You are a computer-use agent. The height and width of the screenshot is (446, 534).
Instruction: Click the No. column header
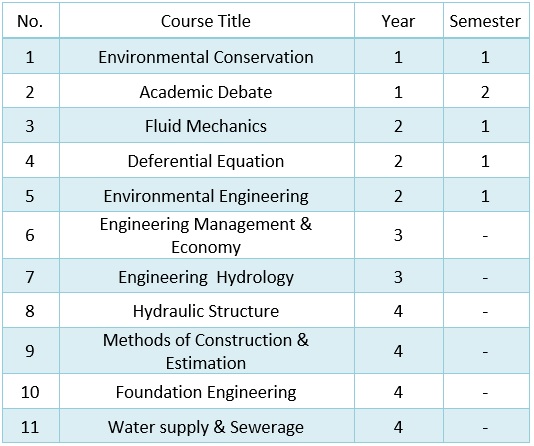pyautogui.click(x=31, y=21)
